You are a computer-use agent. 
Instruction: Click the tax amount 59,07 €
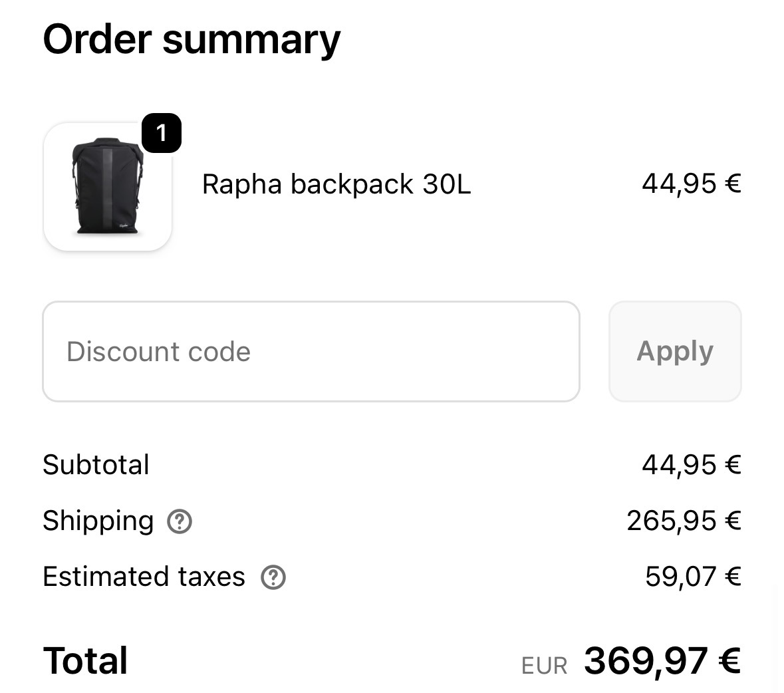click(x=692, y=577)
